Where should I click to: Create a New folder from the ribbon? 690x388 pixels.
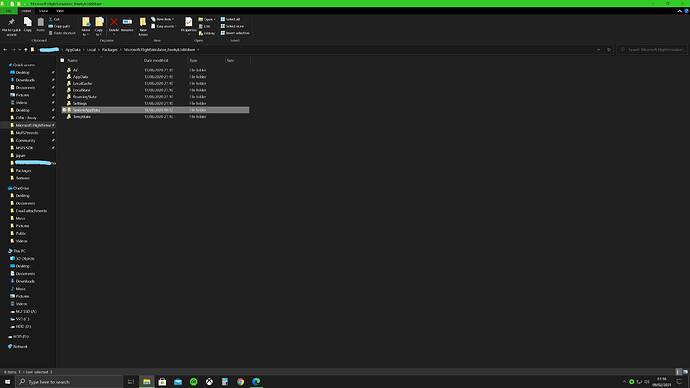[143, 26]
